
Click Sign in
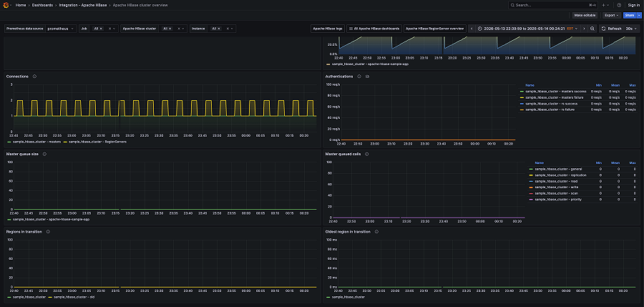pyautogui.click(x=634, y=5)
